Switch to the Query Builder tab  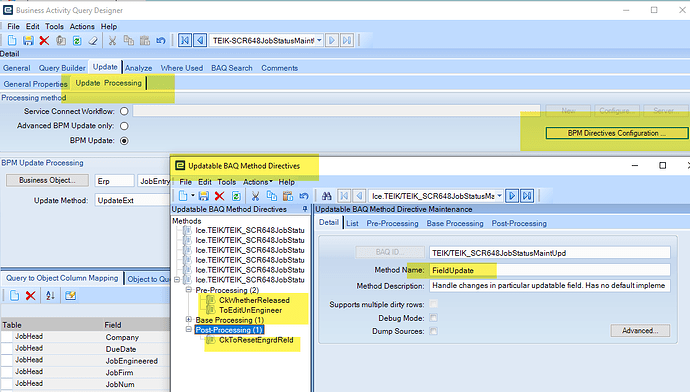[x=62, y=68]
